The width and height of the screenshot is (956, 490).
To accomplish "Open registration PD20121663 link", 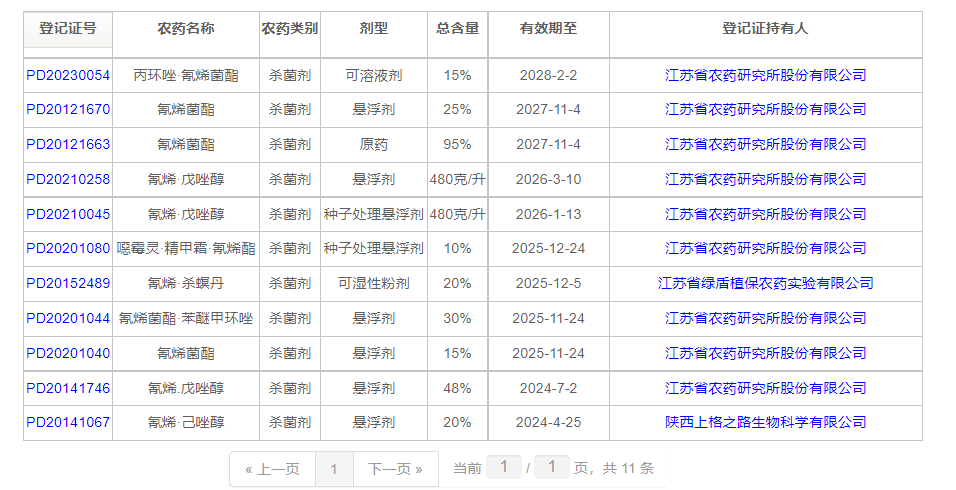I will [x=68, y=144].
